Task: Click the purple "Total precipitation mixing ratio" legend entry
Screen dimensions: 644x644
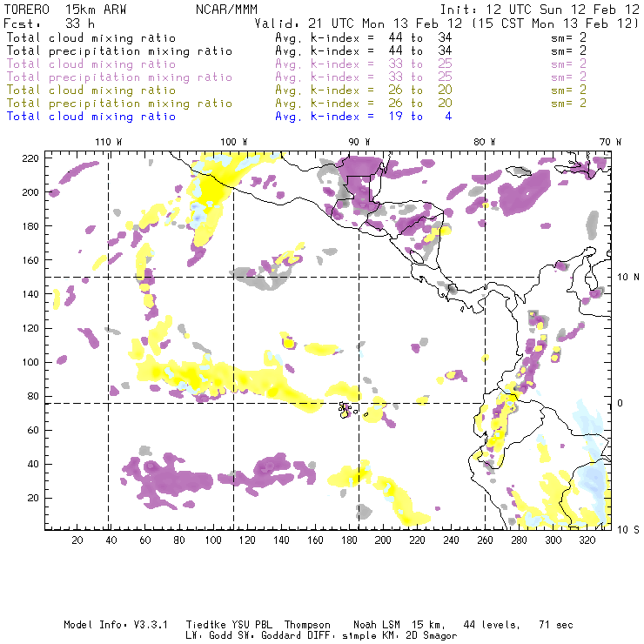Action: (x=119, y=77)
